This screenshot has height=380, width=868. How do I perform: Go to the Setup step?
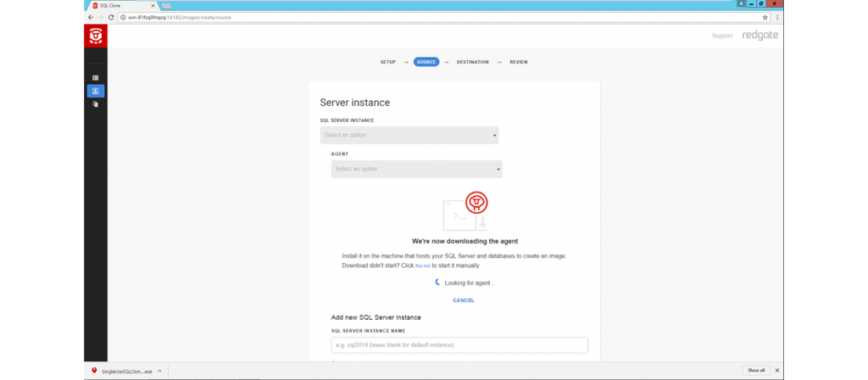point(388,62)
